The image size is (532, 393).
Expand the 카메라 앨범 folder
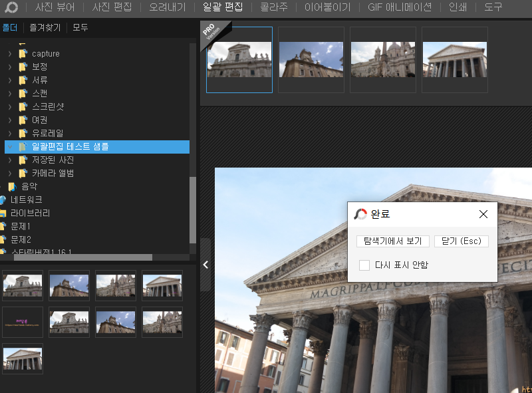[10, 174]
